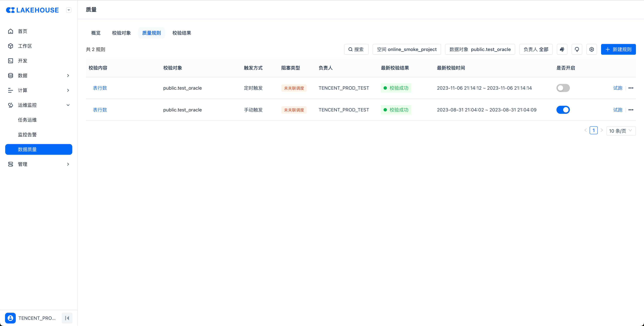The height and width of the screenshot is (326, 644).
Task: Open more actions menu for second rule
Action: (x=631, y=110)
